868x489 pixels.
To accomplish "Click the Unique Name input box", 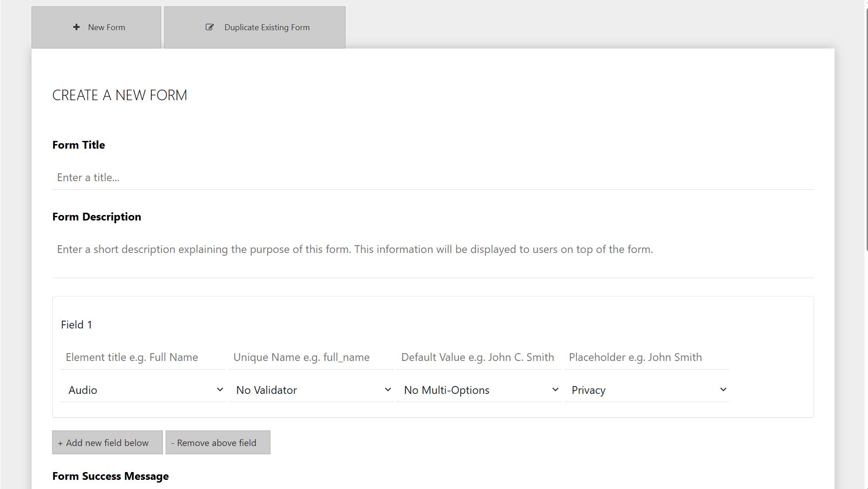I will [311, 357].
